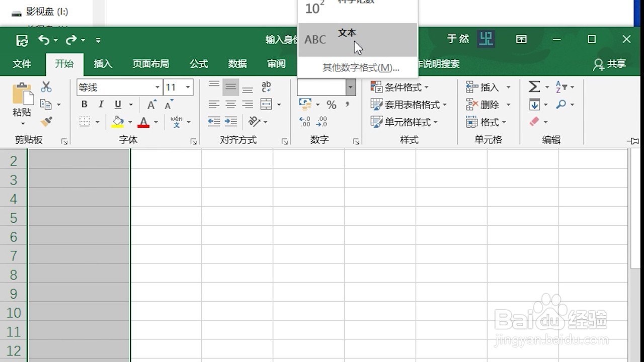Open the font size dropdown arrow
The height and width of the screenshot is (362, 644).
pos(189,86)
